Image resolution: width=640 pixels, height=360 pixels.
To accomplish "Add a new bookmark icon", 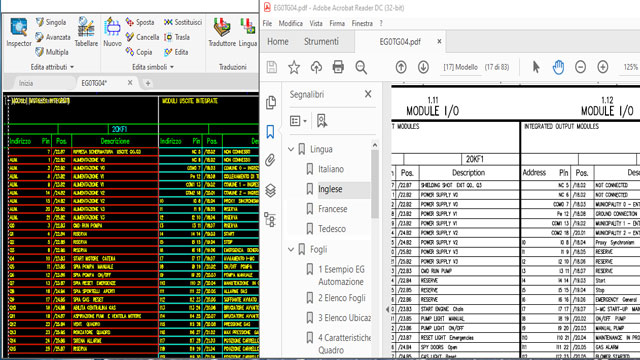I will pyautogui.click(x=322, y=121).
